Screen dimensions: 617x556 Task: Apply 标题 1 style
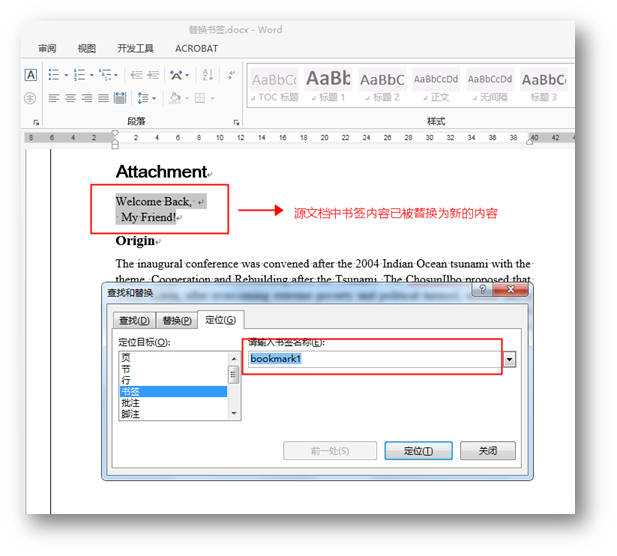(328, 85)
